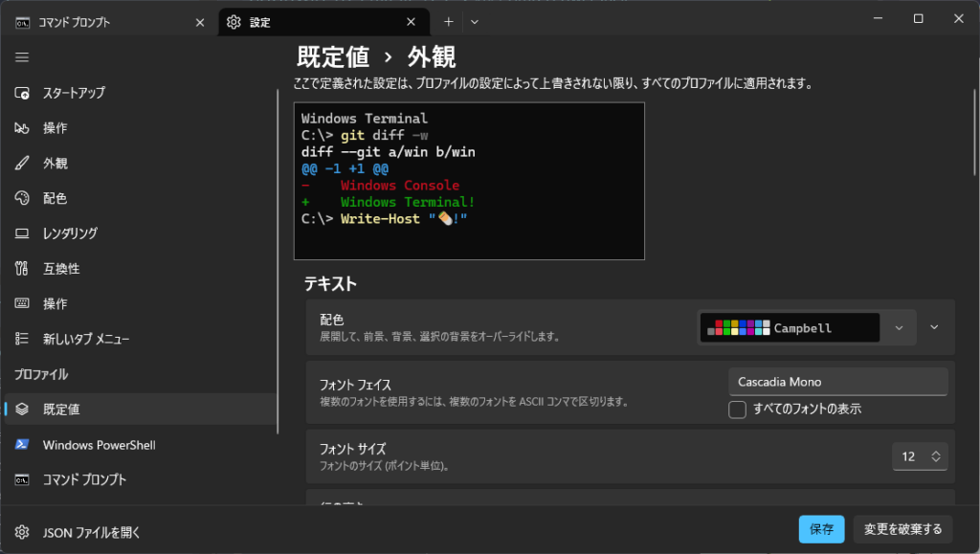The height and width of the screenshot is (554, 980).
Task: Enable すべてのフォントの表示 checkbox
Action: click(x=738, y=410)
